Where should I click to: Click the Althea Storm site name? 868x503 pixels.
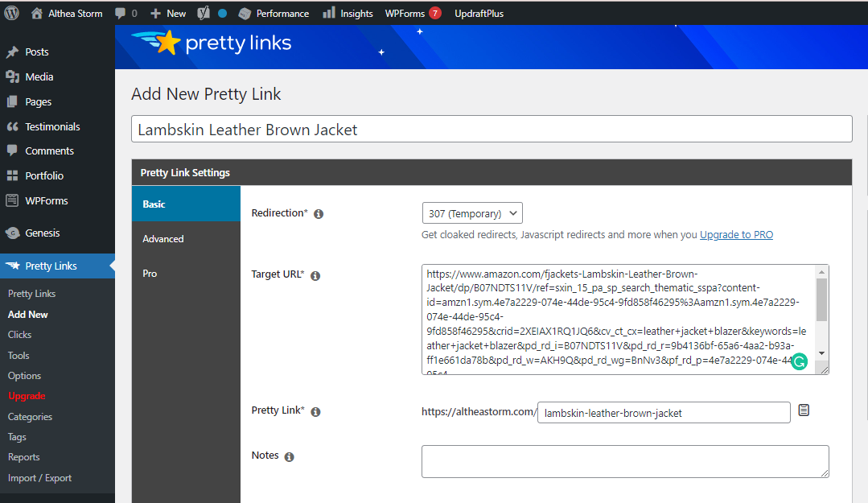click(76, 14)
